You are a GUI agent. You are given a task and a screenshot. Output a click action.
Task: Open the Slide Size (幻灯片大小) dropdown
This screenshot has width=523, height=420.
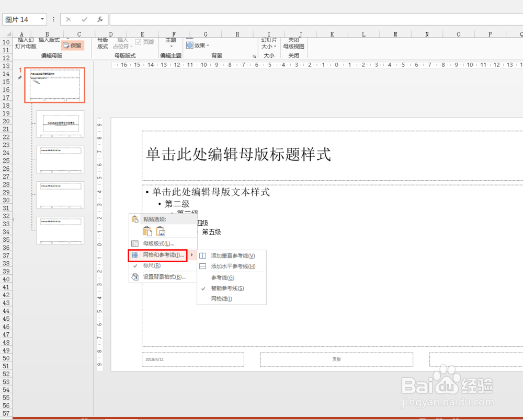pyautogui.click(x=268, y=45)
